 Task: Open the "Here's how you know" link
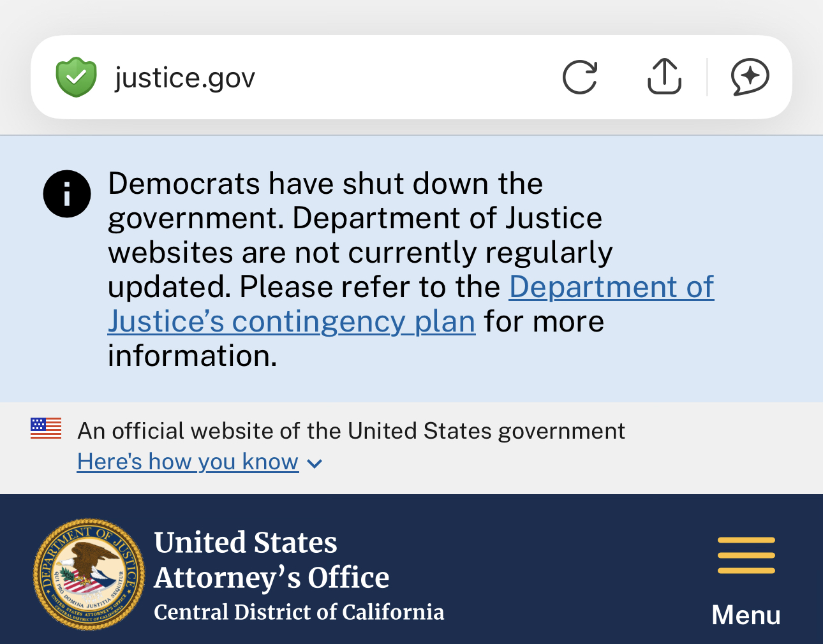pos(188,462)
